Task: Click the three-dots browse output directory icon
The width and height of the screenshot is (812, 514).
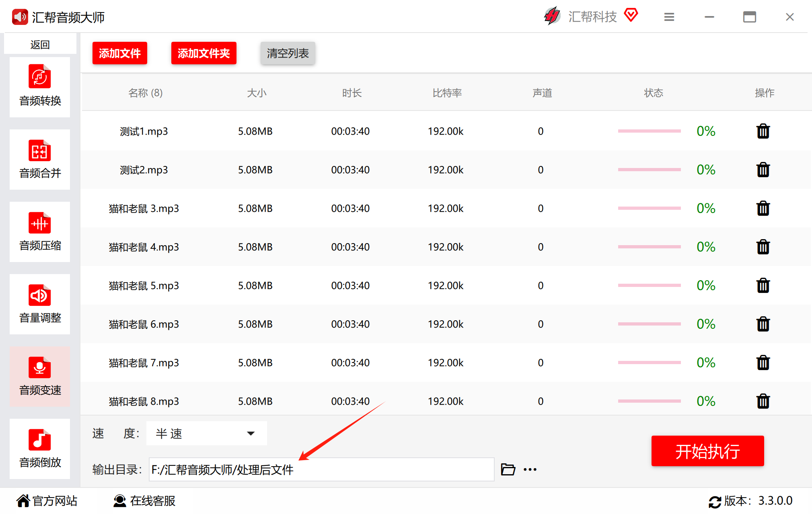Action: pyautogui.click(x=530, y=469)
